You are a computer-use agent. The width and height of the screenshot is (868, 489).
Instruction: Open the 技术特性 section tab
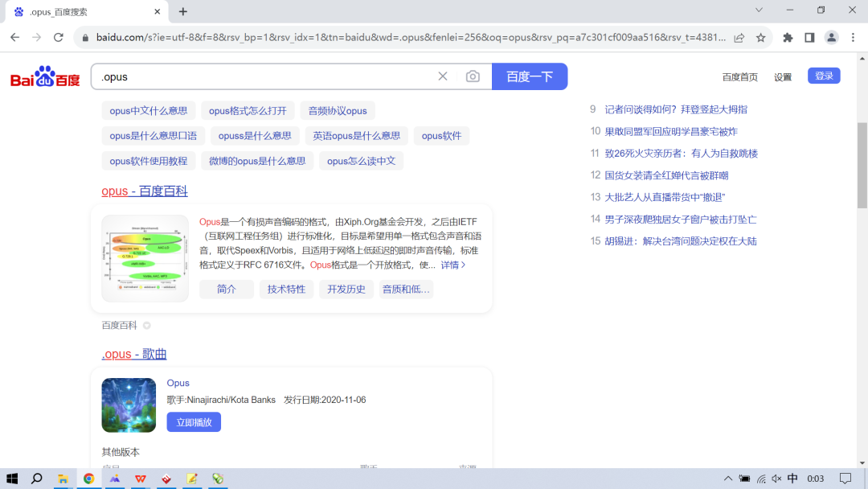click(x=286, y=289)
